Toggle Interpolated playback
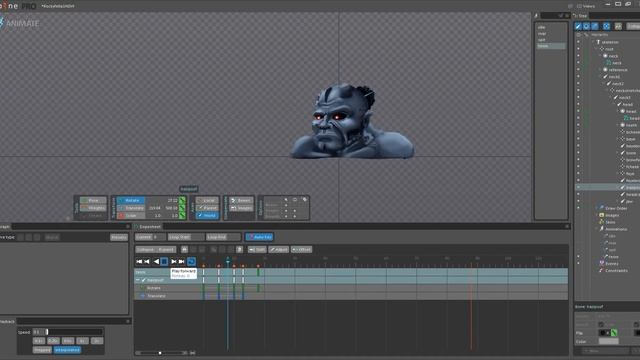Viewport: 640px width, 360px height. 67,350
